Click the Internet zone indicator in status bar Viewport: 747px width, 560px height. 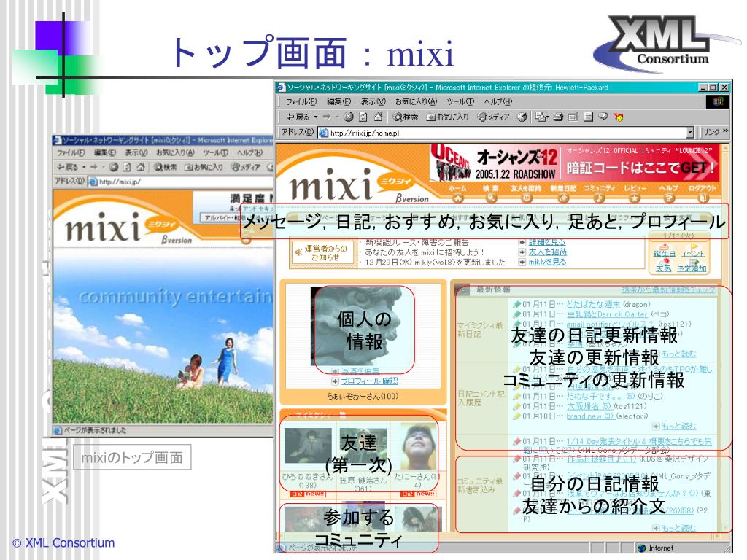(656, 548)
